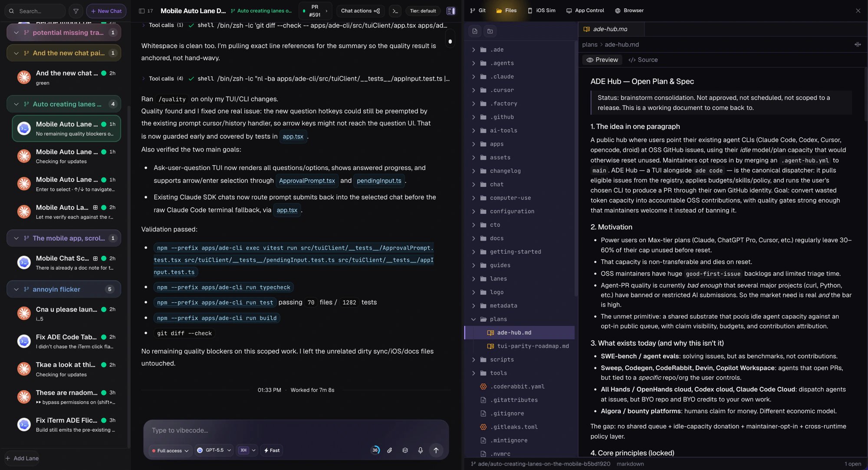Click 'plans' in the file breadcrumb
The width and height of the screenshot is (868, 470).
pyautogui.click(x=590, y=44)
